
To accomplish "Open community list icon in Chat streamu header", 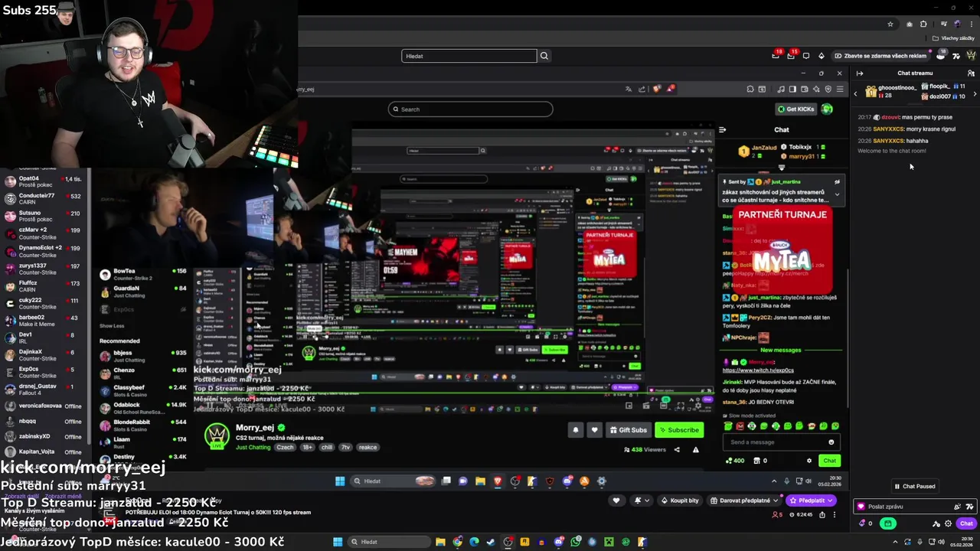I will (x=971, y=73).
